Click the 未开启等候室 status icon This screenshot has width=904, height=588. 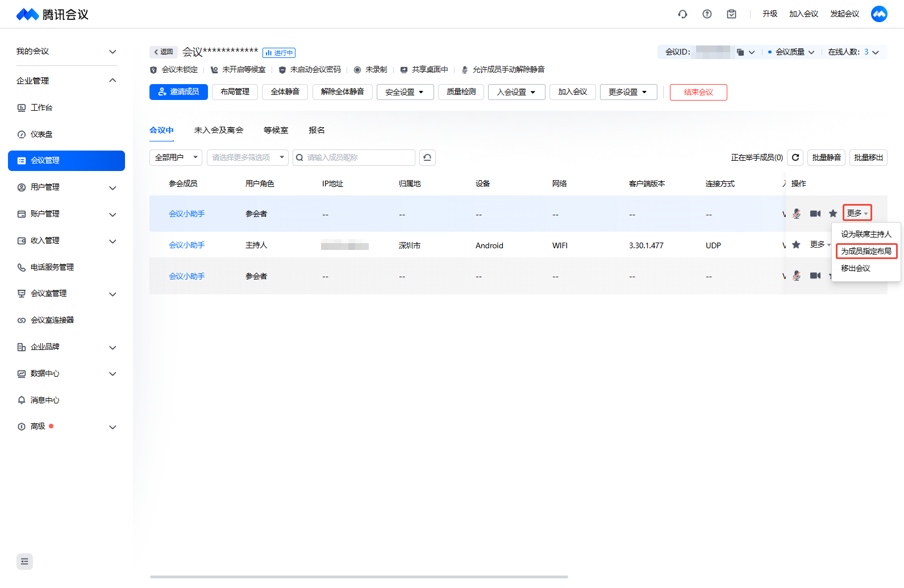coord(214,70)
